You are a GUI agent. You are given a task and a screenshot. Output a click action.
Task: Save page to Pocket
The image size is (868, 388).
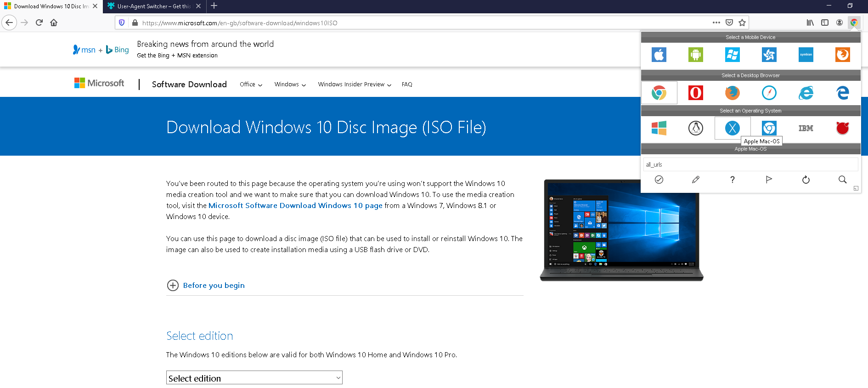pyautogui.click(x=729, y=22)
